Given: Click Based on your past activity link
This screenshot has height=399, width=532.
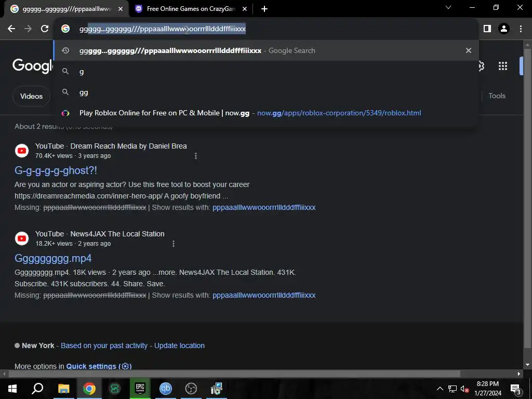Looking at the screenshot, I should coord(104,345).
